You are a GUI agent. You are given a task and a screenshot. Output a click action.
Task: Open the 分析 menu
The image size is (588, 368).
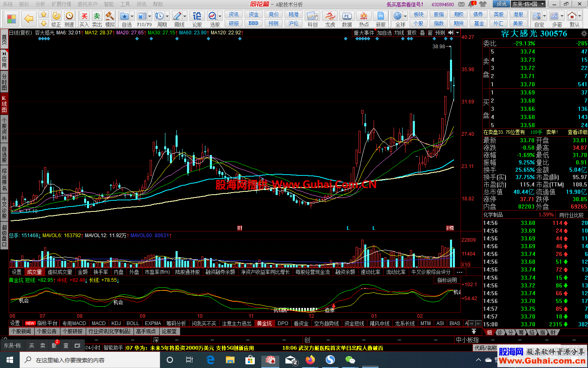(40, 4)
